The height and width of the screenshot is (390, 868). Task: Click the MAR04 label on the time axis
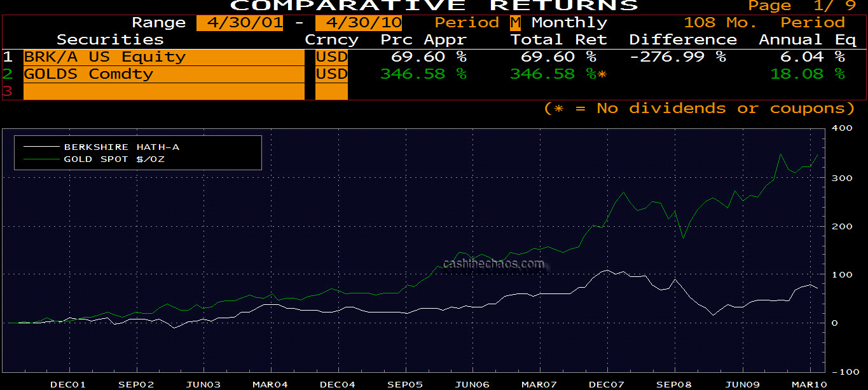(270, 384)
